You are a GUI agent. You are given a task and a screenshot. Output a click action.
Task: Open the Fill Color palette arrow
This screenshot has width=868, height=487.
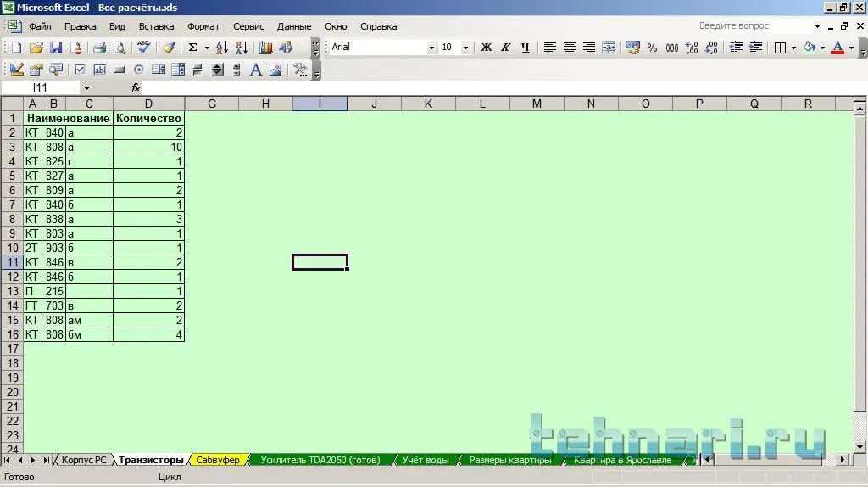(x=822, y=48)
